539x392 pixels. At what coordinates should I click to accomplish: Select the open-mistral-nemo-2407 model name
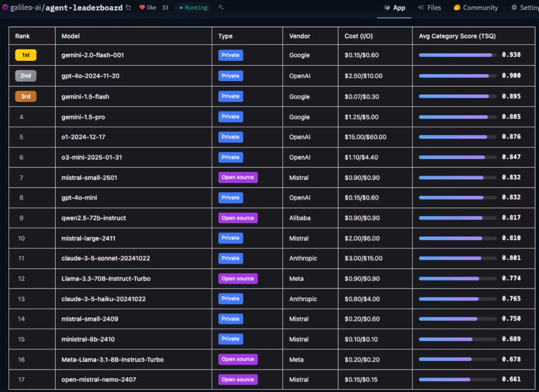click(x=99, y=379)
